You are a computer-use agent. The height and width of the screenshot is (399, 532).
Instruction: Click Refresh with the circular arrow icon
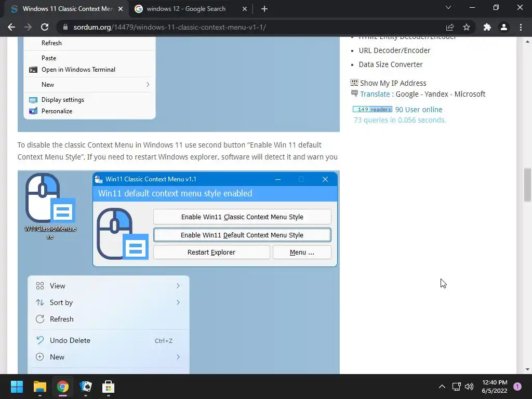[x=108, y=319]
